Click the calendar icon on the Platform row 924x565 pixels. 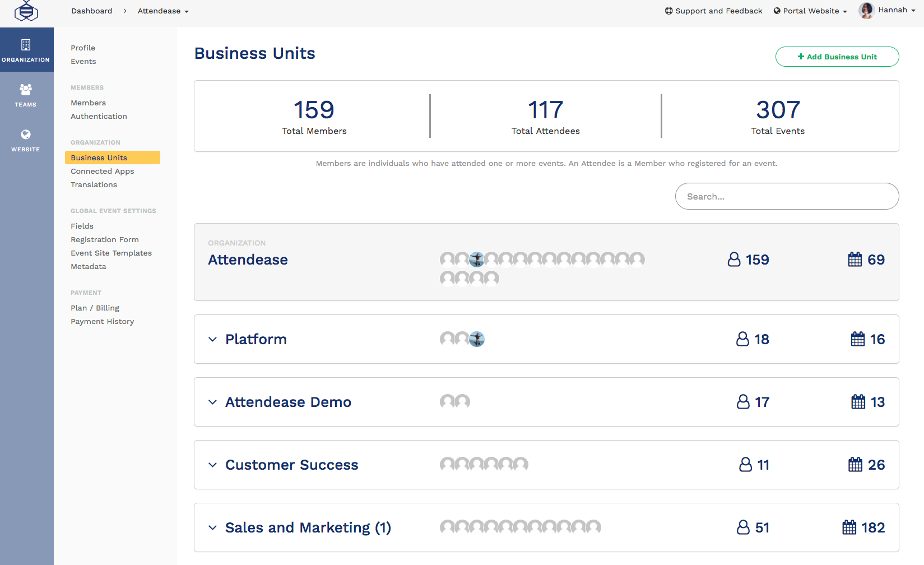(857, 339)
